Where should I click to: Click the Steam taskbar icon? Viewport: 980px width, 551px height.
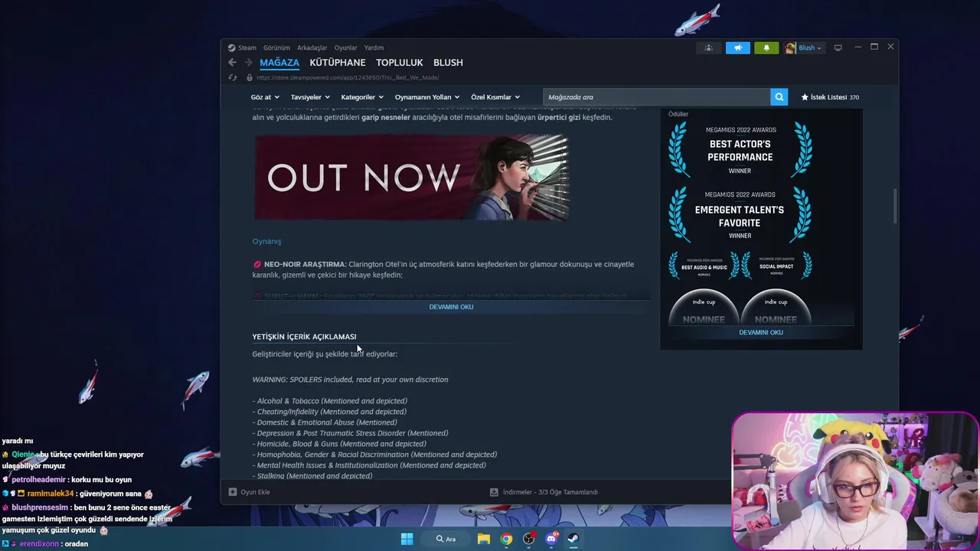click(x=573, y=539)
